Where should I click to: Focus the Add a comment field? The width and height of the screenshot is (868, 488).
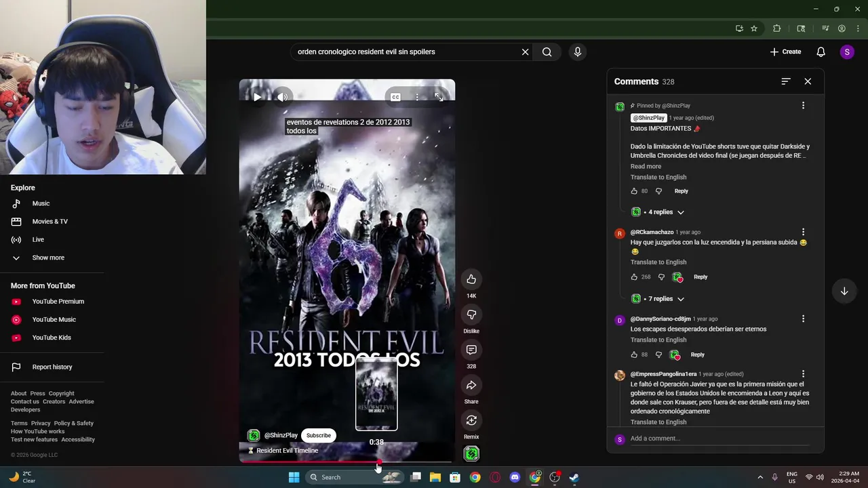[719, 439]
